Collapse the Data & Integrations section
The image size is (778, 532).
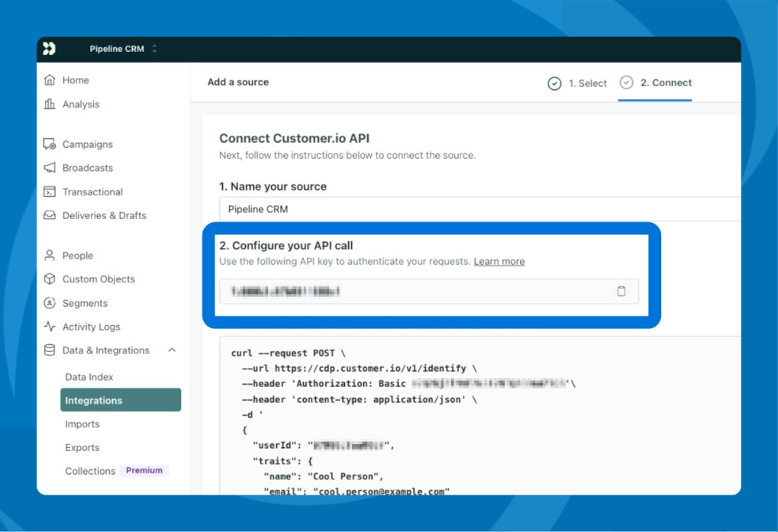tap(172, 350)
